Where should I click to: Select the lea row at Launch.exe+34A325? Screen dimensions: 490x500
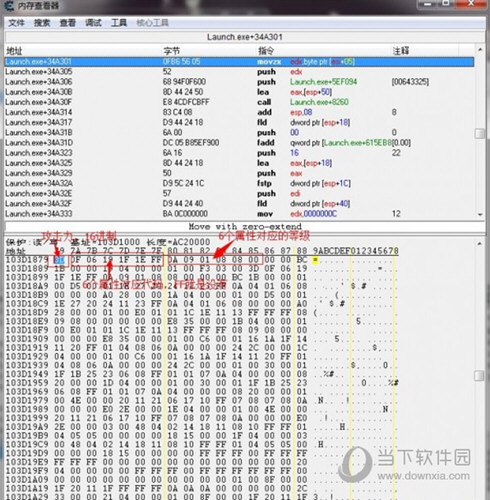[239, 163]
